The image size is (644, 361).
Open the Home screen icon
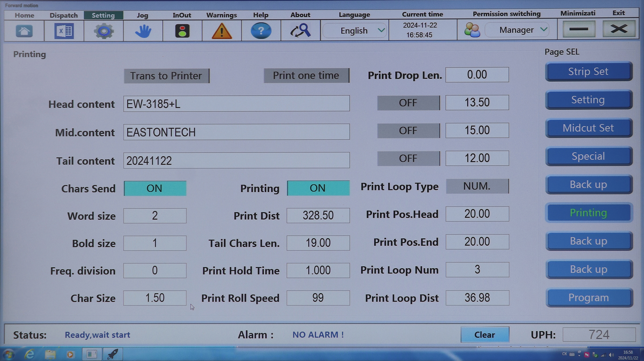point(24,31)
